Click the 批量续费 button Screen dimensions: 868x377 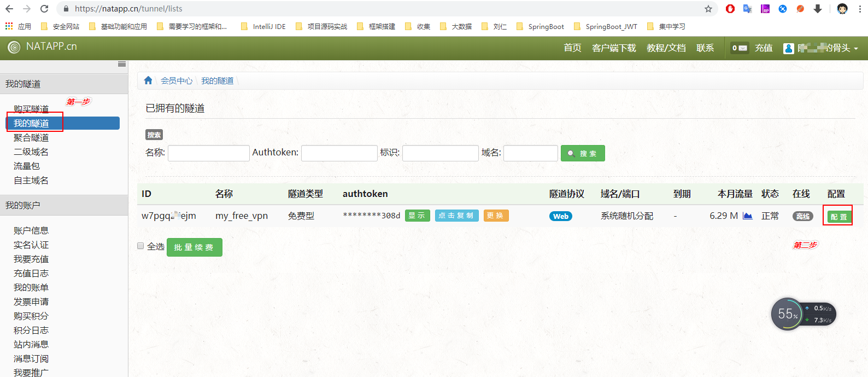click(194, 247)
